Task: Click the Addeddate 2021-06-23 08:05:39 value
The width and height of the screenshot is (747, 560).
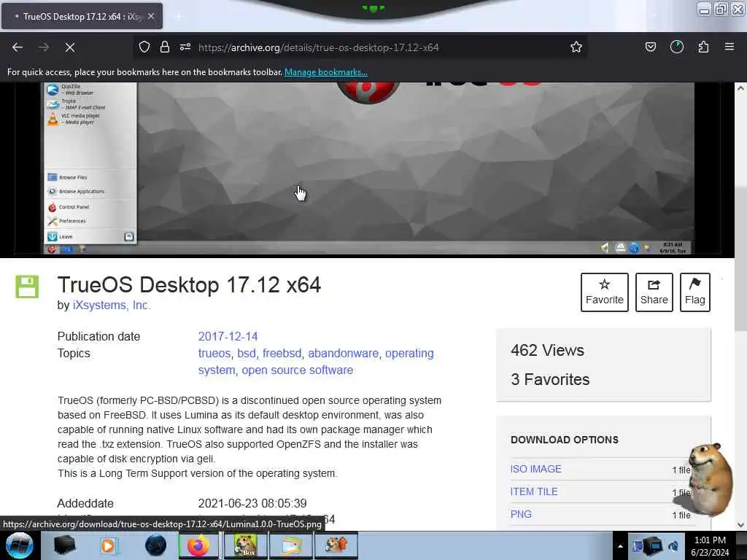Action: tap(252, 503)
